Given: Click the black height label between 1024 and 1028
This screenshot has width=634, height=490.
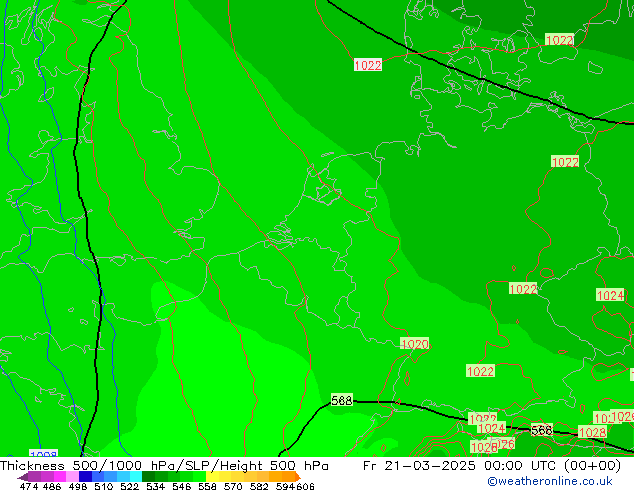Looking at the screenshot, I should coord(541,430).
